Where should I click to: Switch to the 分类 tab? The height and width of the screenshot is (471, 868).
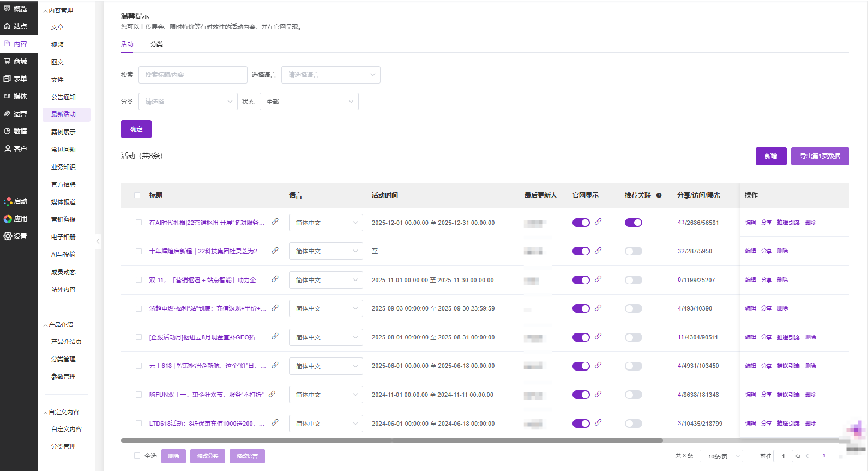156,44
